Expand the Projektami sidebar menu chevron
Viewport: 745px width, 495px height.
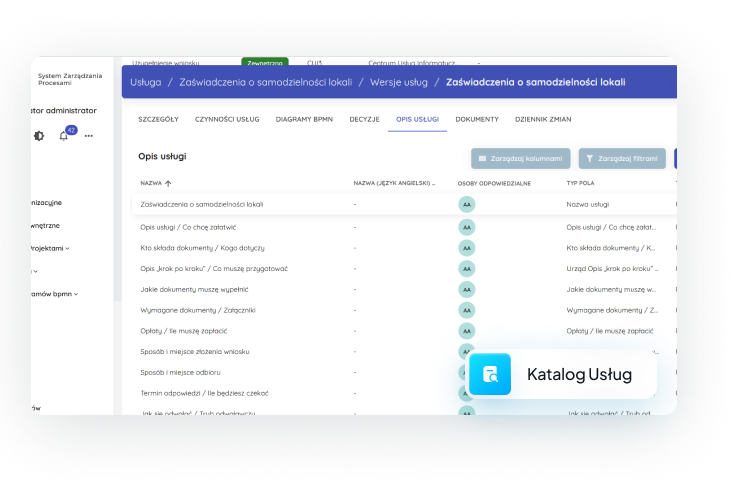(67, 248)
